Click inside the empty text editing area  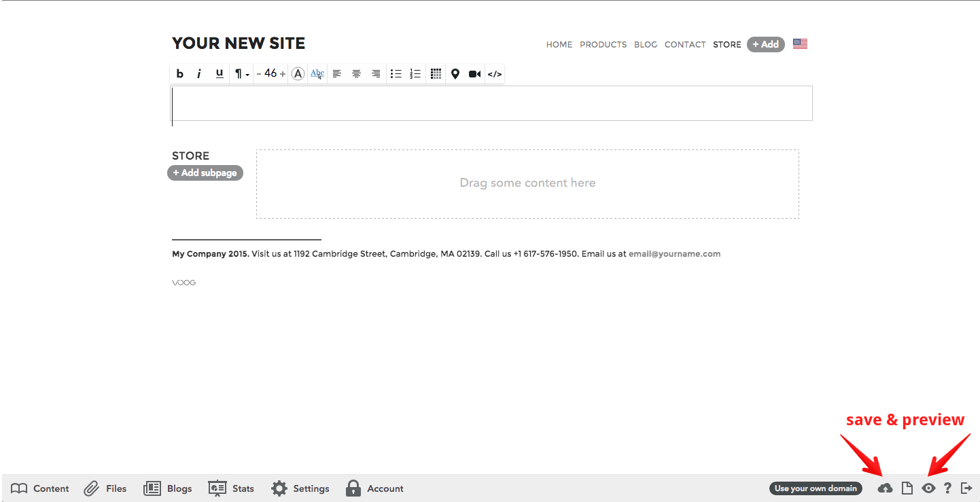pyautogui.click(x=491, y=103)
